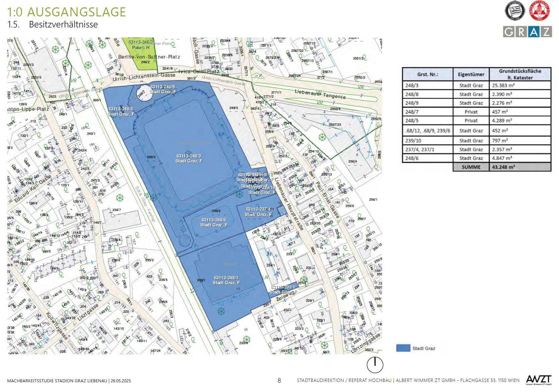Screen dimensions: 559x392
Task: Click the 'Eigentümer' column header
Action: pos(471,74)
